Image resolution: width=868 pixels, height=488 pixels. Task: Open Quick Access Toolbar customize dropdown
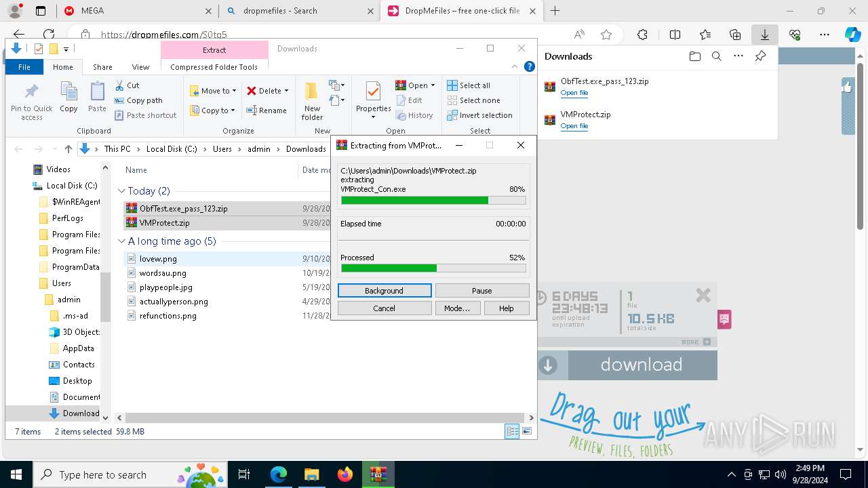pos(66,49)
